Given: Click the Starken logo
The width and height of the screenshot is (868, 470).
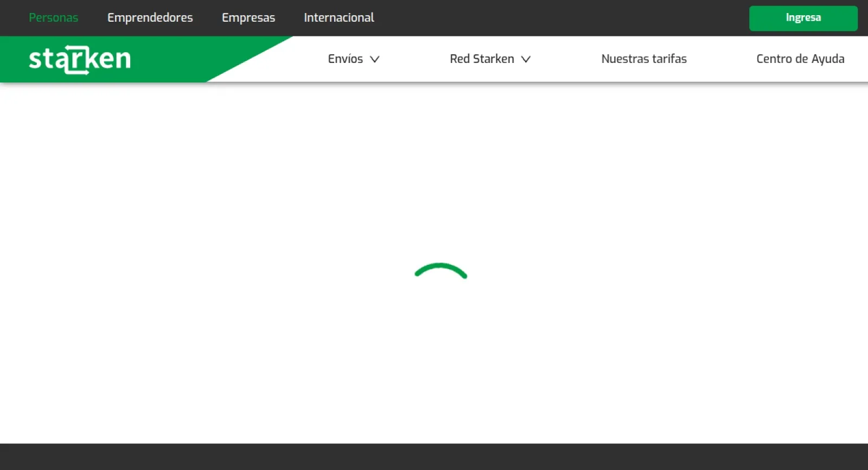Looking at the screenshot, I should [80, 59].
